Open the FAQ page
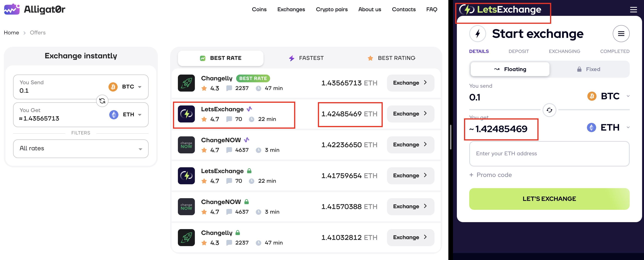 (x=432, y=9)
